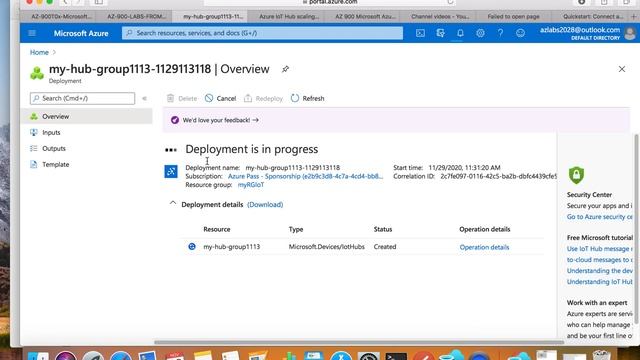Click the Delete toolbar button
The height and width of the screenshot is (360, 640).
point(182,98)
